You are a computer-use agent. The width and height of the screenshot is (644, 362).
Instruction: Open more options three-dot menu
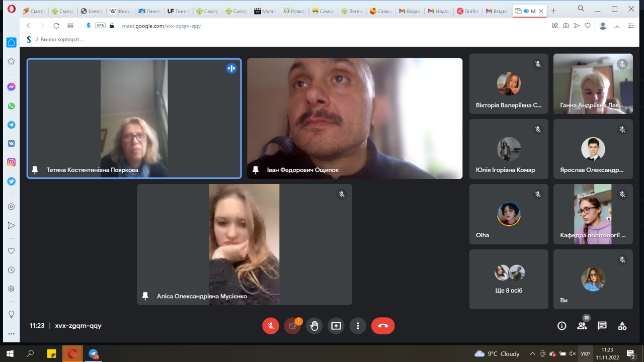pos(358,326)
